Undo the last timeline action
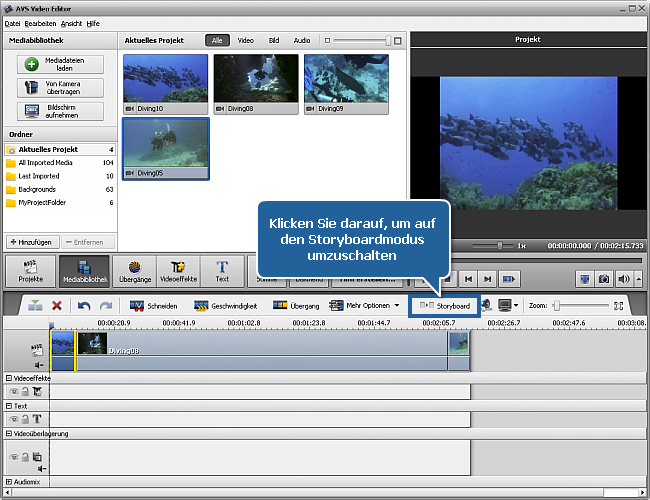 pyautogui.click(x=84, y=305)
